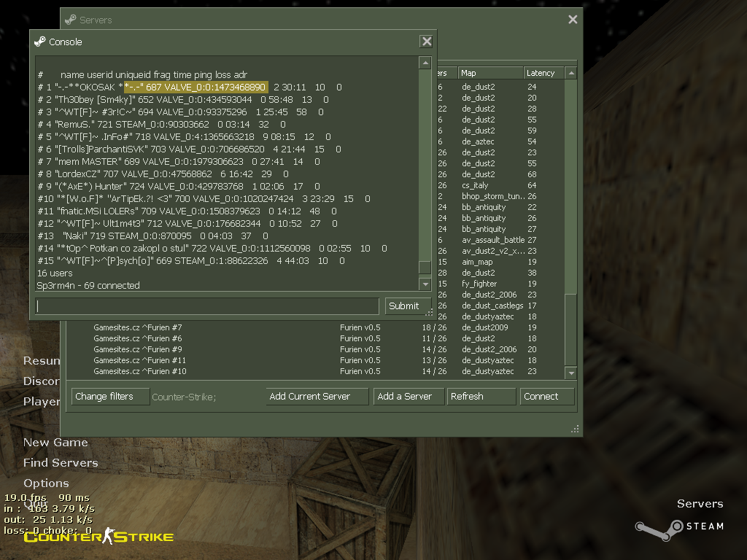Select the av_assault_battle server row
747x560 pixels.
point(500,240)
